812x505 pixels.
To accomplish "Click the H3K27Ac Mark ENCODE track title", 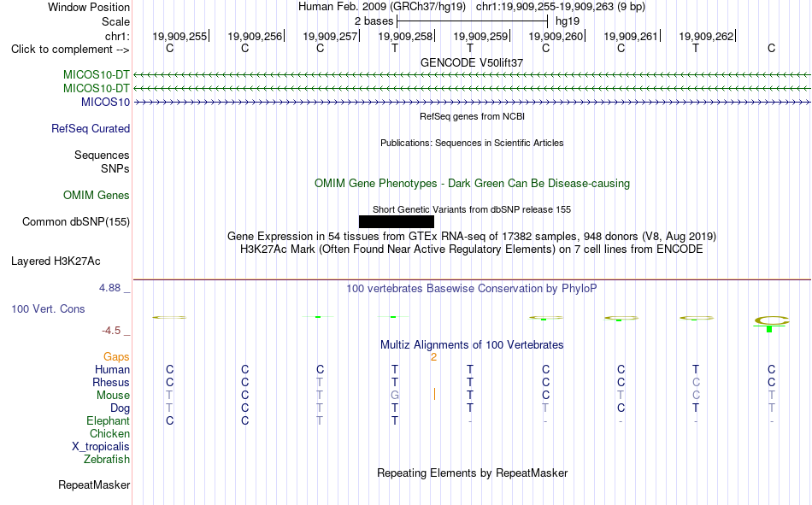I will click(x=472, y=250).
